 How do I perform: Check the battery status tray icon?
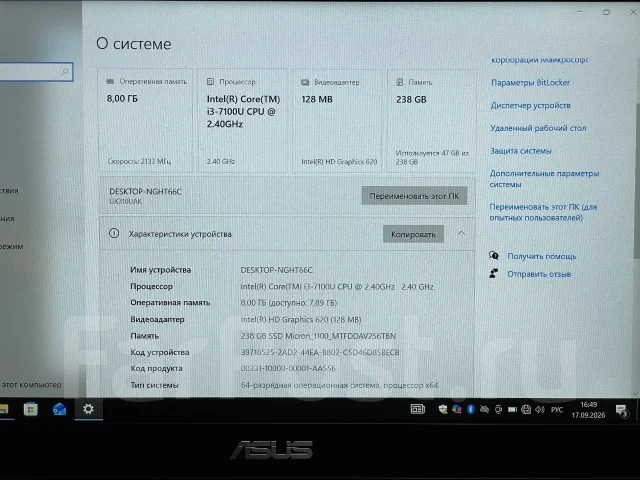coord(512,409)
